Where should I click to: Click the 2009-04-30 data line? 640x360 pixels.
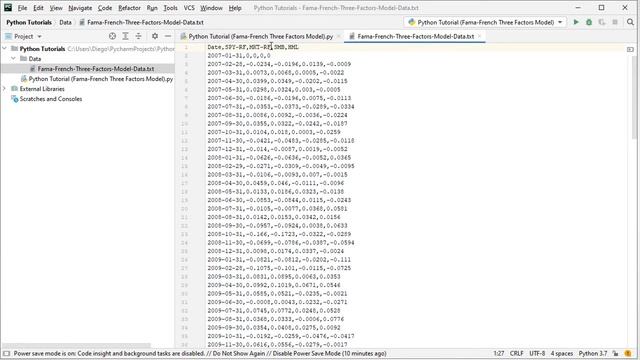click(x=274, y=285)
